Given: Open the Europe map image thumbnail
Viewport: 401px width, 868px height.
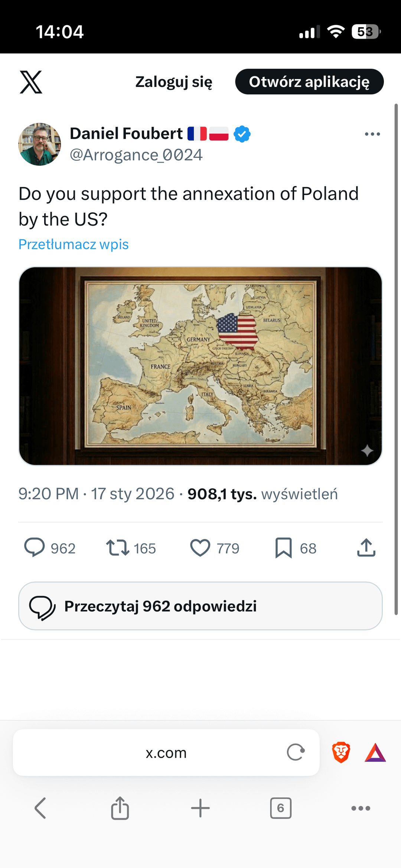Looking at the screenshot, I should [x=200, y=366].
